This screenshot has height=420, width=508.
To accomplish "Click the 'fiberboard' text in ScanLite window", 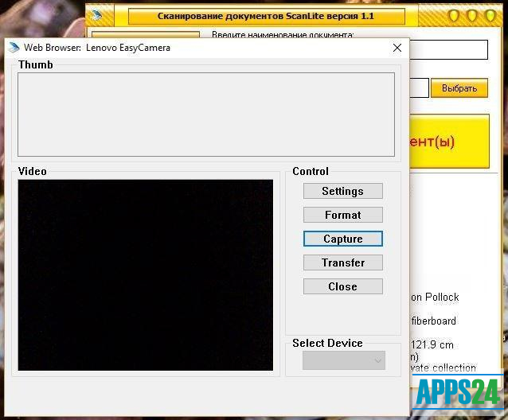I will pyautogui.click(x=433, y=321).
